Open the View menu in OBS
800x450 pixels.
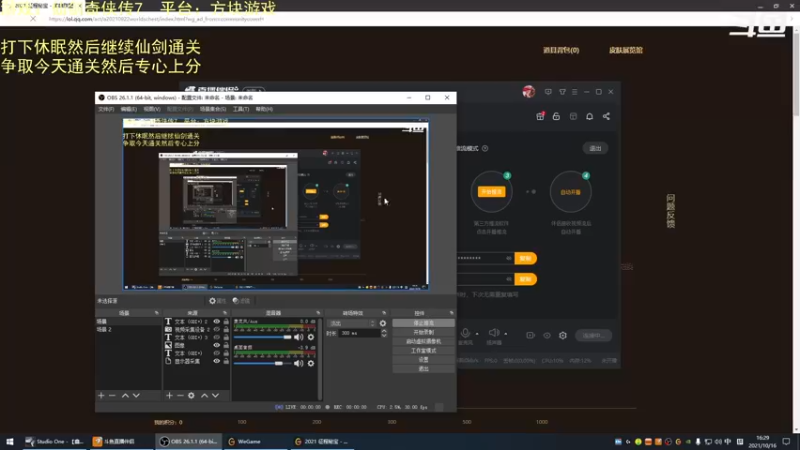(152, 109)
